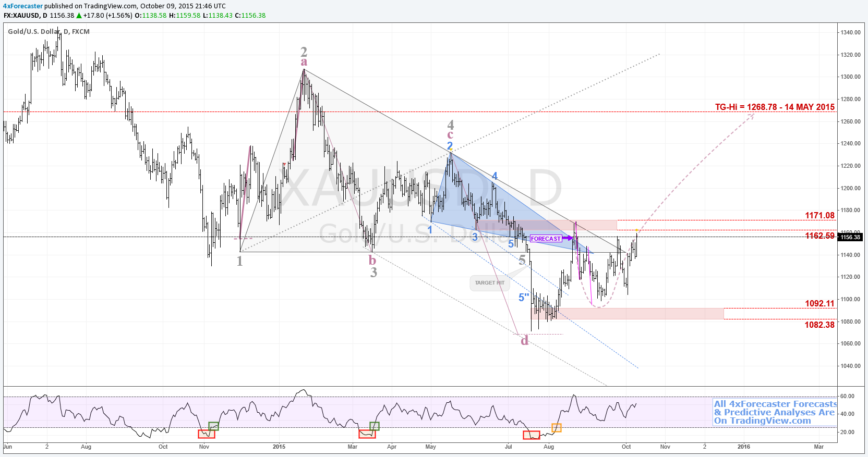
Task: Click the 60.00 RSI axis value
Action: click(848, 396)
